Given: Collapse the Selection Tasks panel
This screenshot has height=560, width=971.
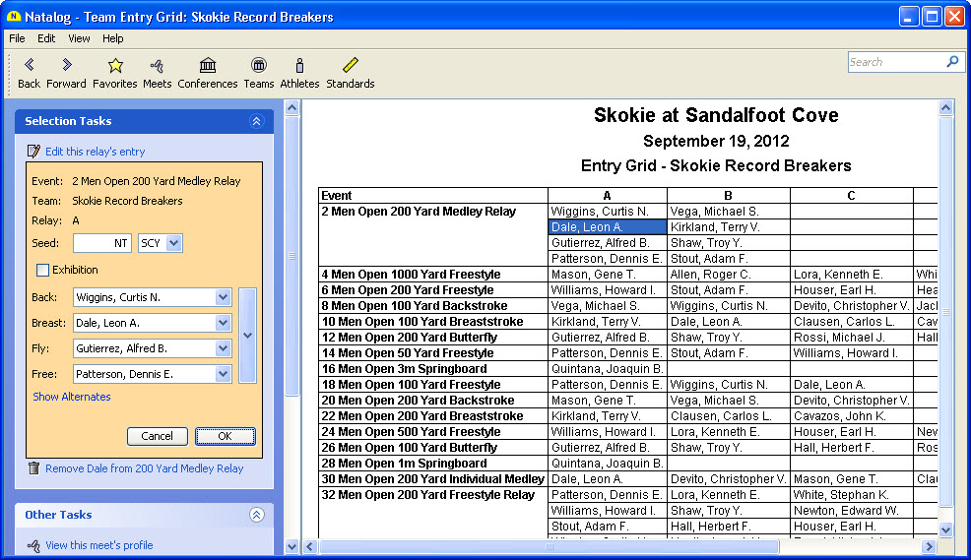Looking at the screenshot, I should (256, 121).
